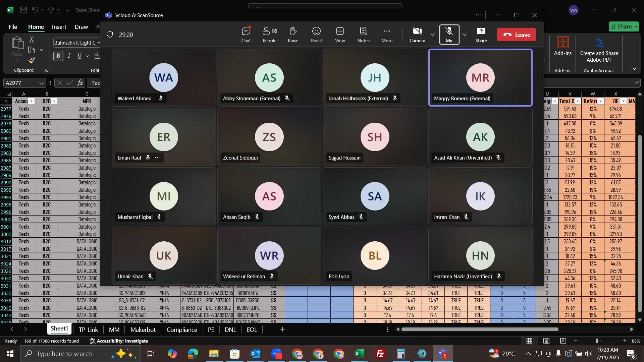Open the Add-ins button

(563, 46)
